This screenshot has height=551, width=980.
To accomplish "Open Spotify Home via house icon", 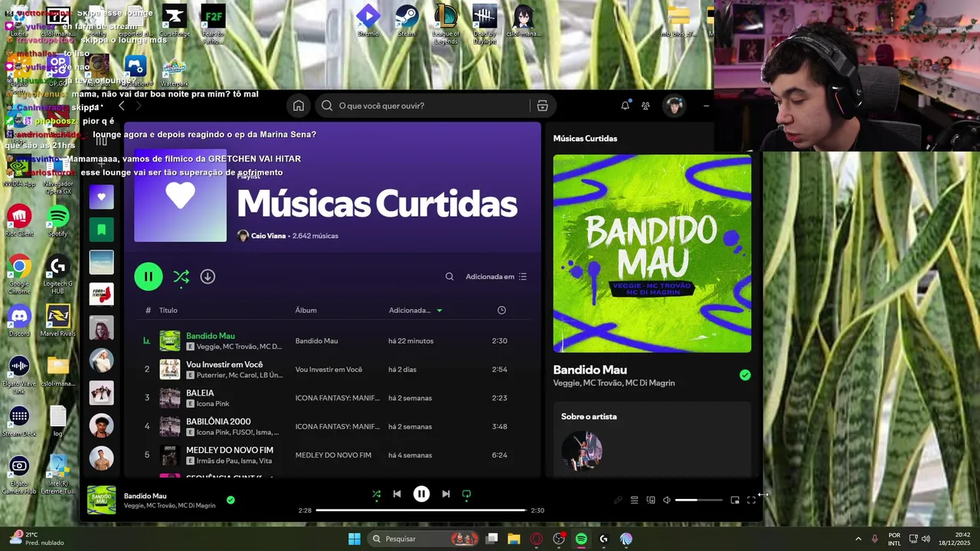I will click(x=299, y=106).
